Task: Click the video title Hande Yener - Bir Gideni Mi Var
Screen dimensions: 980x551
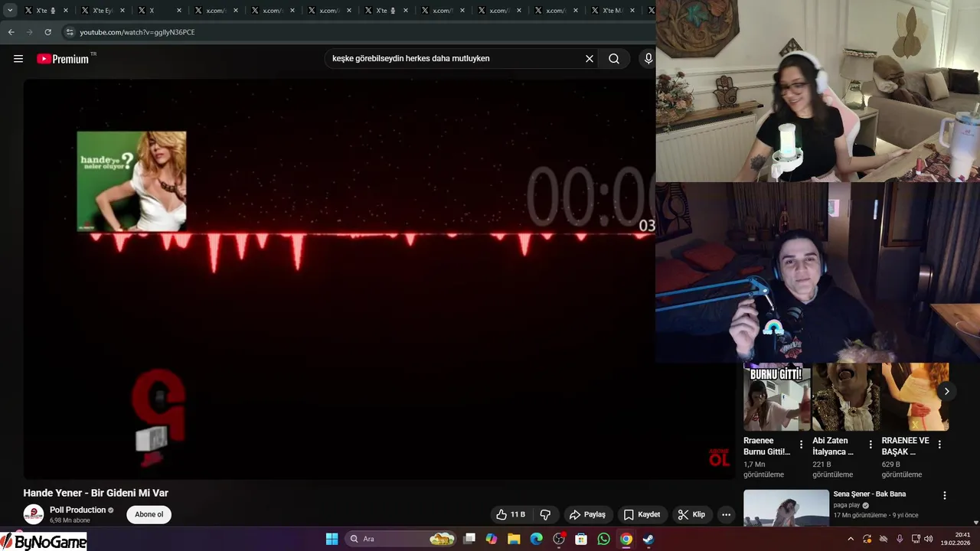Action: [x=96, y=493]
